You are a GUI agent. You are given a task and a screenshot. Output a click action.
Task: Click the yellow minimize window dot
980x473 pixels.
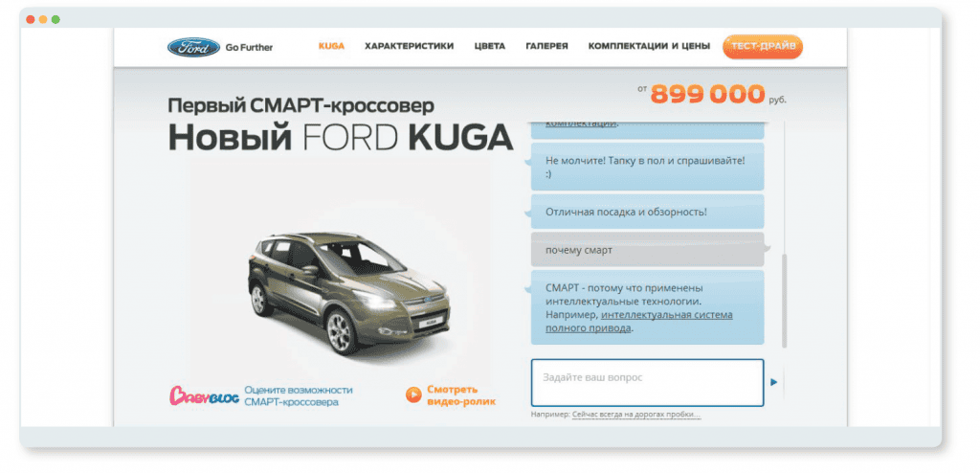coord(43,19)
